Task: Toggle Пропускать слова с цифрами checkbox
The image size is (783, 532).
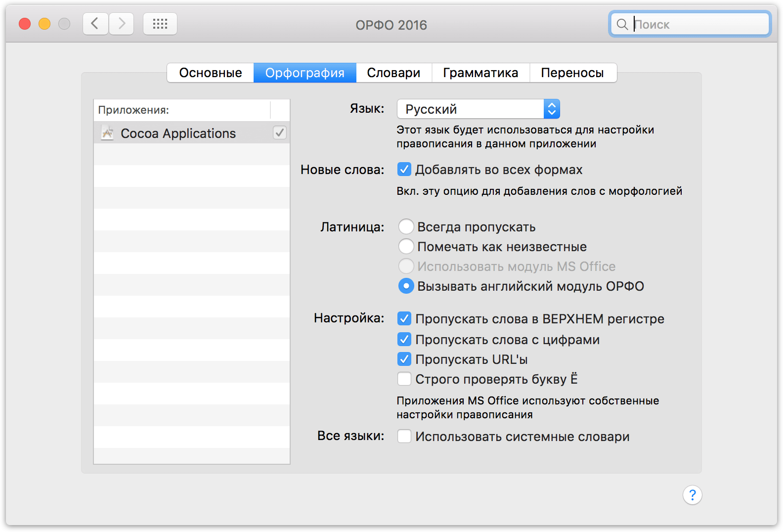Action: 404,340
